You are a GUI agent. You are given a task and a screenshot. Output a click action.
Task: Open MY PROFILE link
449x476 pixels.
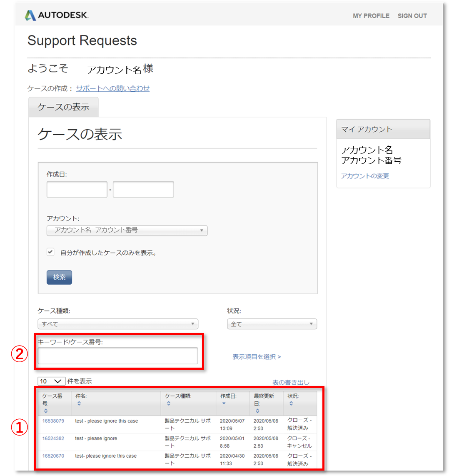coord(371,16)
